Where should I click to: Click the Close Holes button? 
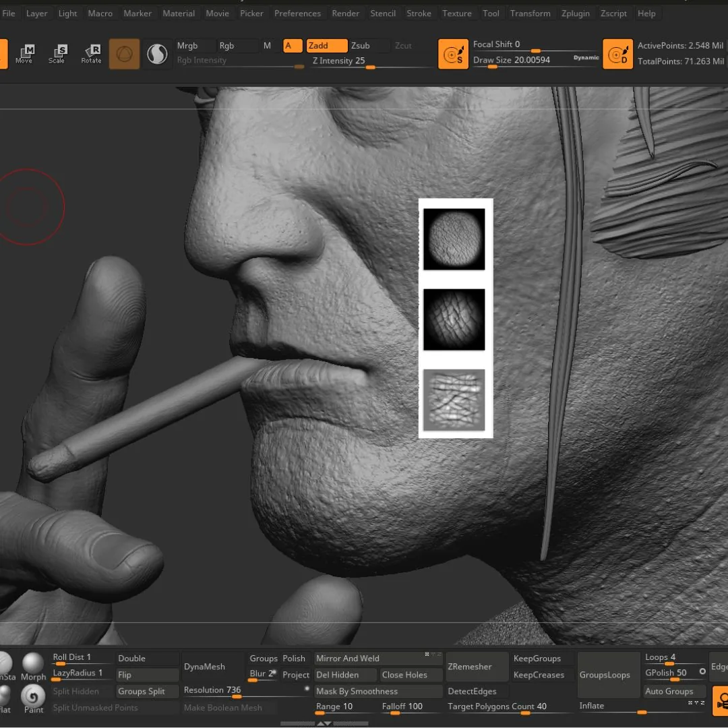(x=411, y=675)
